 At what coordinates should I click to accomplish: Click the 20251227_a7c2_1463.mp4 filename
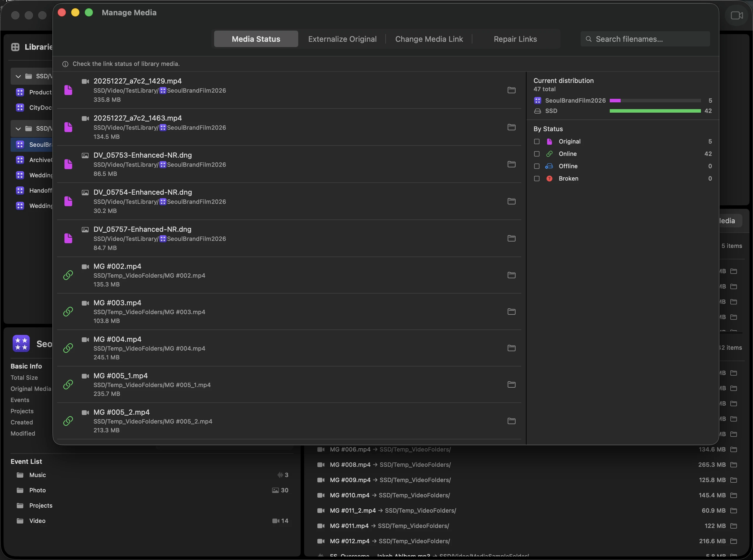point(137,118)
